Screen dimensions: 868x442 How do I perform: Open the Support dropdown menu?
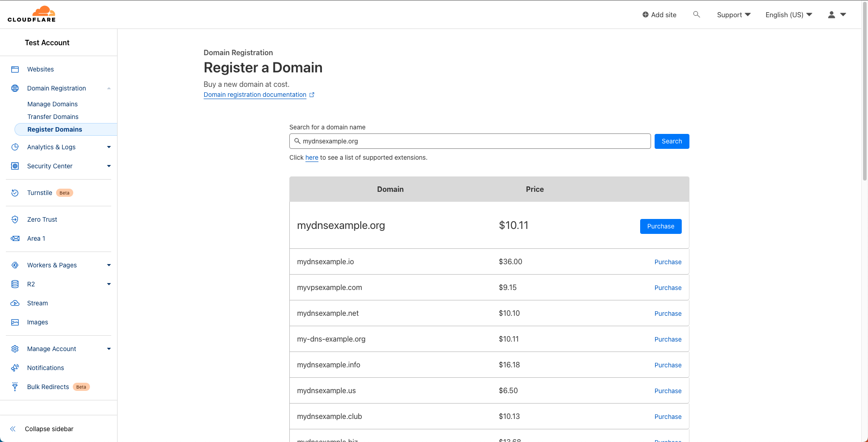pyautogui.click(x=733, y=14)
